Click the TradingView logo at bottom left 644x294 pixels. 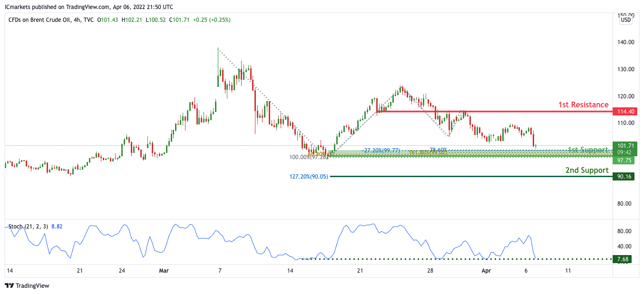point(27,285)
